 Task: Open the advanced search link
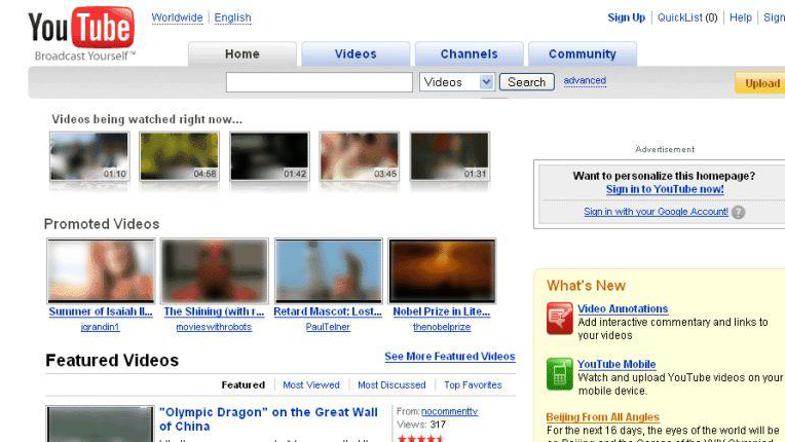click(x=585, y=81)
